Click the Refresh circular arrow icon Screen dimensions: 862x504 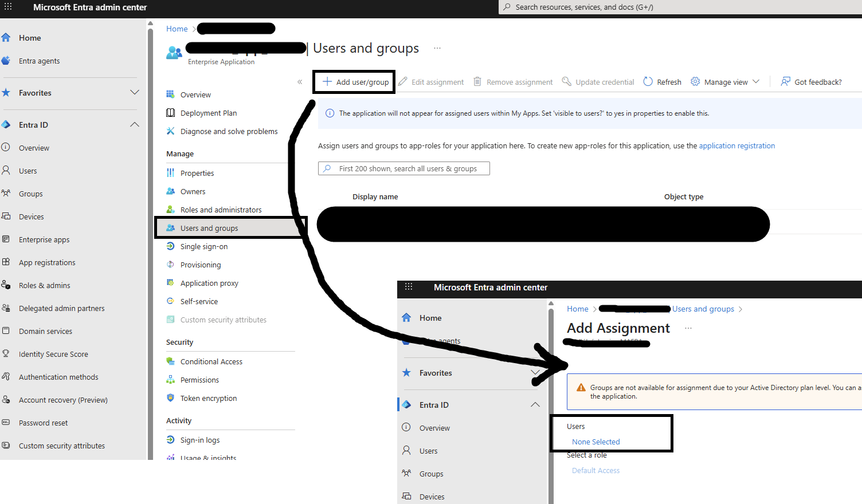(648, 81)
